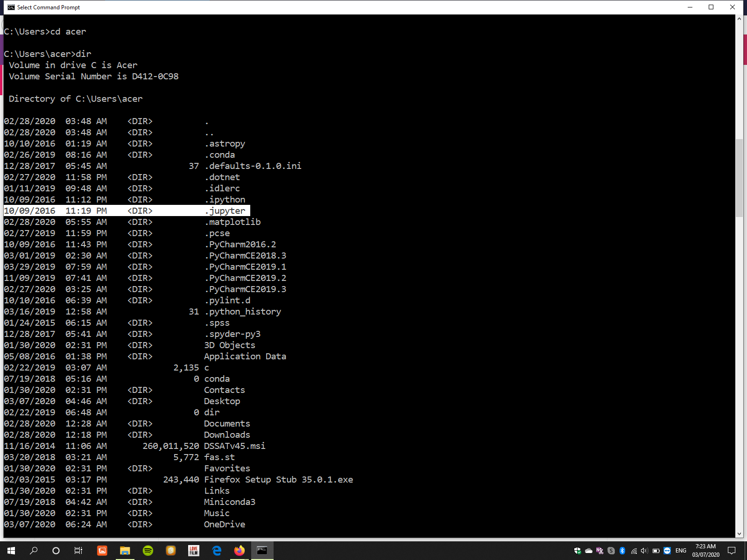This screenshot has width=747, height=560.
Task: Click the scrollbar down arrow in console
Action: pyautogui.click(x=739, y=534)
